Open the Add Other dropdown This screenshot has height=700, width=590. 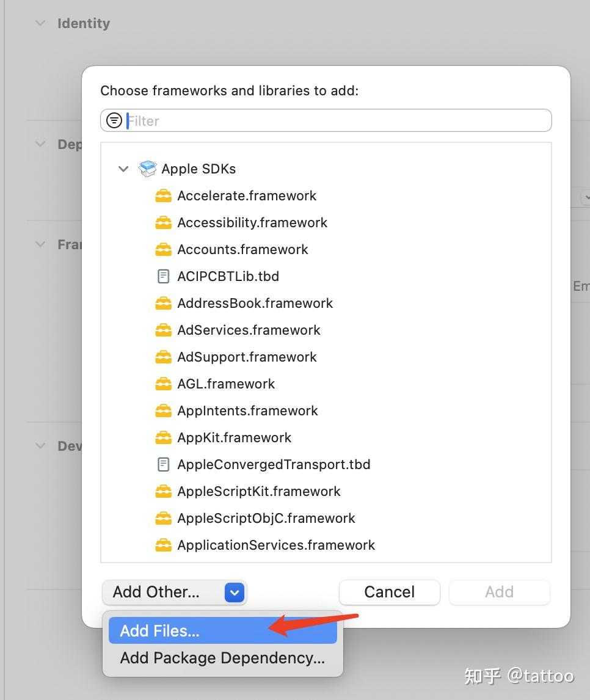click(x=234, y=592)
